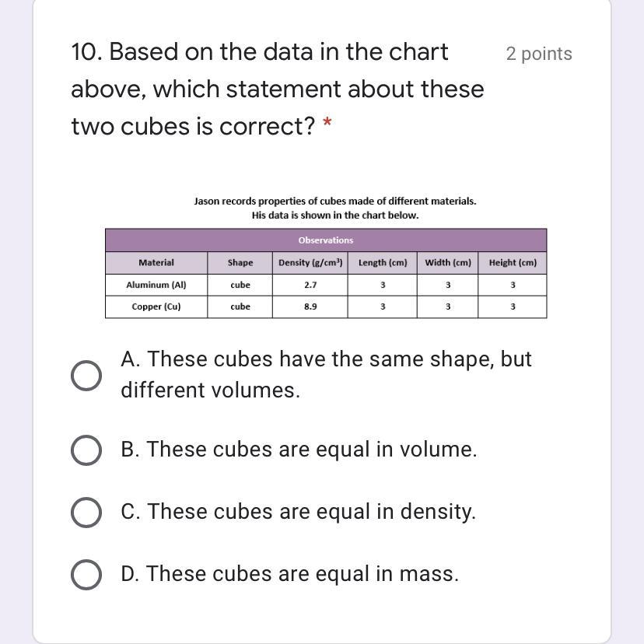
Task: Pick the radio button for option C
Action: pos(86,512)
